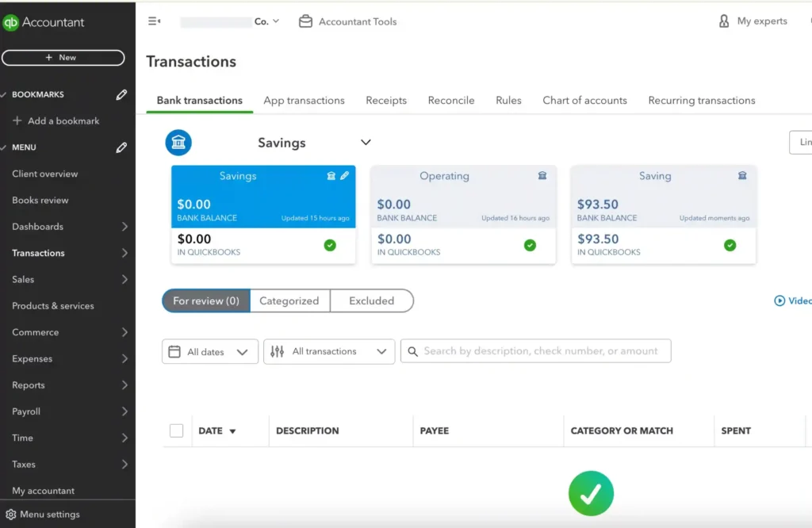Image resolution: width=812 pixels, height=528 pixels.
Task: Click the search magnifier icon
Action: pos(412,352)
